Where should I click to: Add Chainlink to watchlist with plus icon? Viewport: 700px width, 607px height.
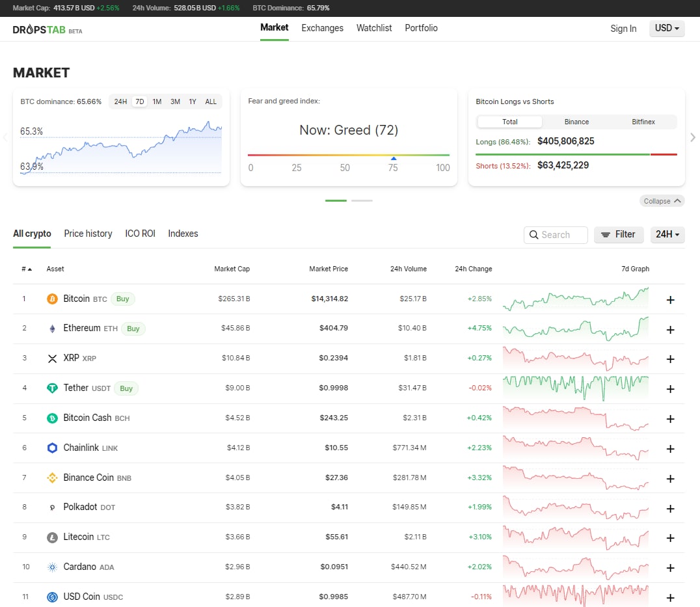[x=670, y=449]
